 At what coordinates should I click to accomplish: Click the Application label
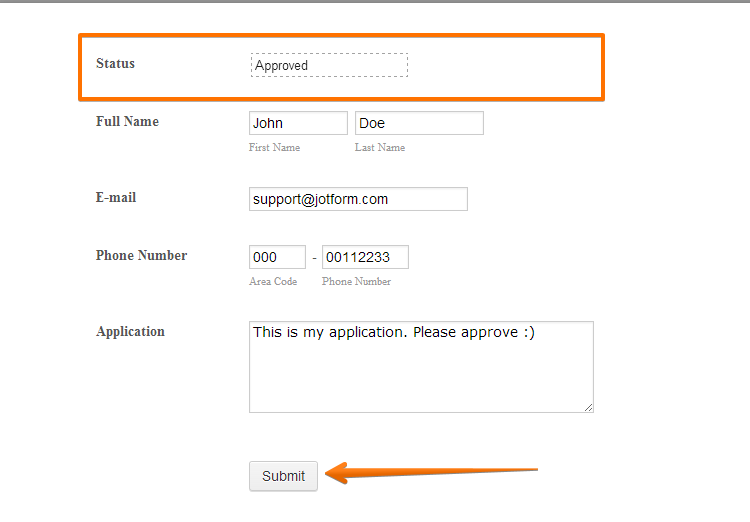point(130,332)
